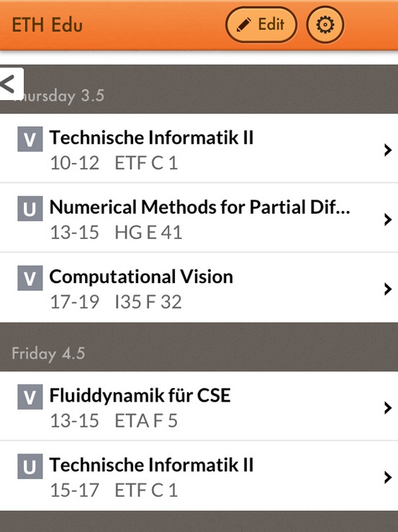
Task: Click V badge of Computational Vision
Action: click(30, 278)
